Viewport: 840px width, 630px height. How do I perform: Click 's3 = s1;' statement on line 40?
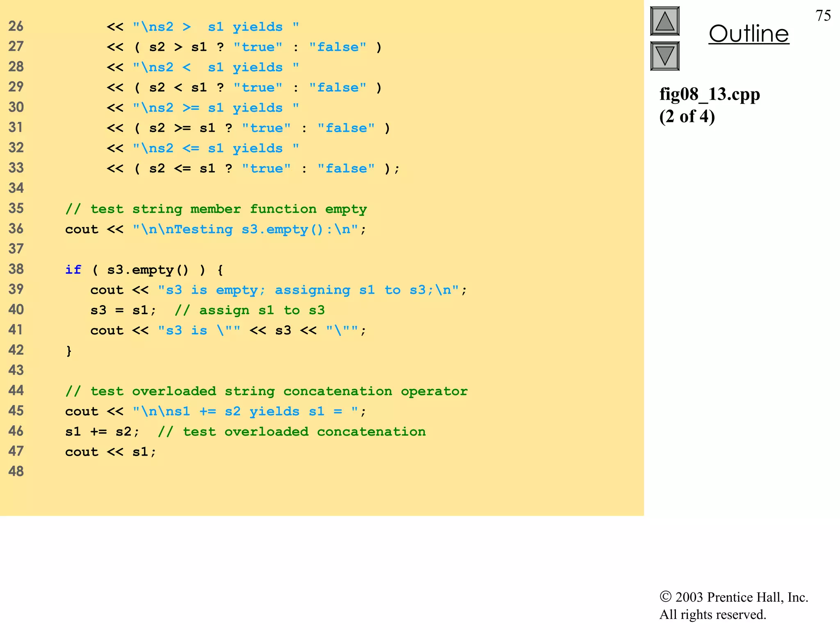(x=123, y=310)
